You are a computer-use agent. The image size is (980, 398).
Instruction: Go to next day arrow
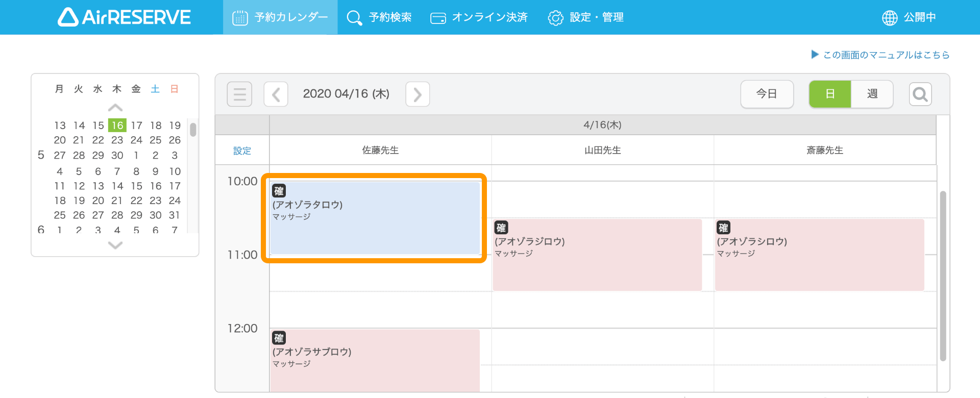coord(418,94)
